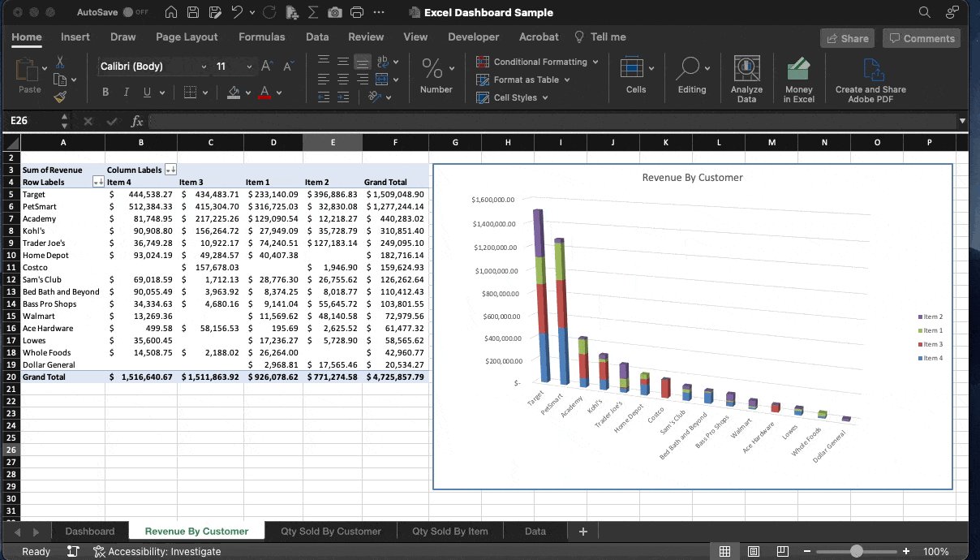Click the Print icon in Quick Access toolbar
The image size is (980, 560).
356,12
